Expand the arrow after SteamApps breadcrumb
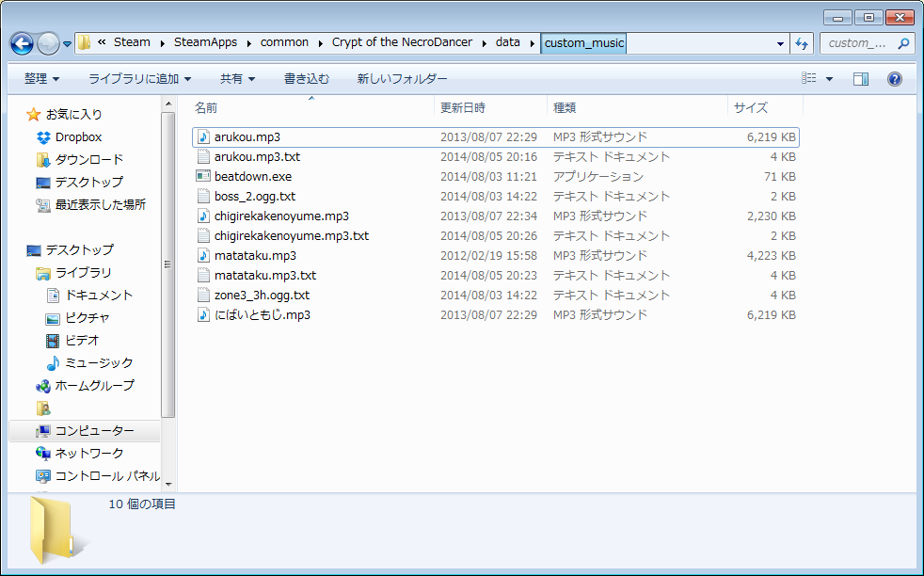 point(249,43)
